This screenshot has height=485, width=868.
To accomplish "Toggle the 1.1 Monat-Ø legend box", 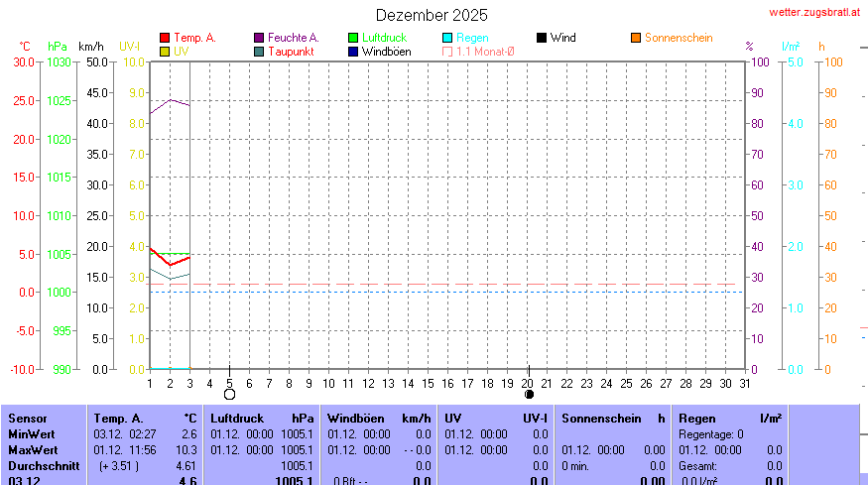I will tap(447, 51).
